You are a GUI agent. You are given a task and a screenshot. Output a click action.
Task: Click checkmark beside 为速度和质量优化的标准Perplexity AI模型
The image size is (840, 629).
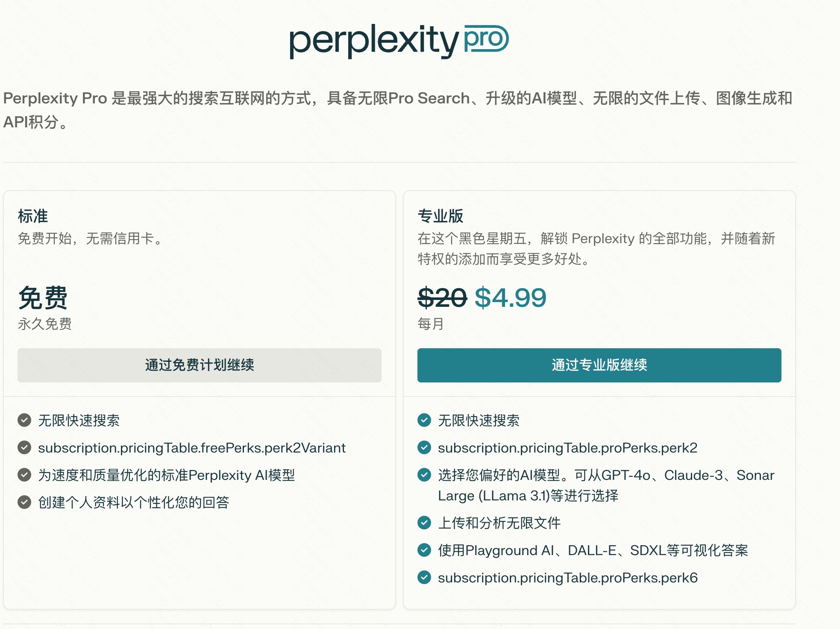(24, 475)
